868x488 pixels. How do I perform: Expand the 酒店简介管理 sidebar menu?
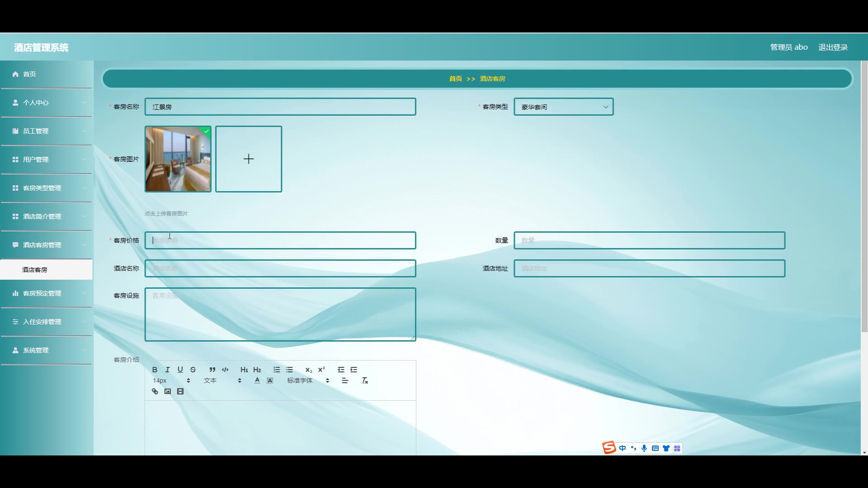pos(46,216)
